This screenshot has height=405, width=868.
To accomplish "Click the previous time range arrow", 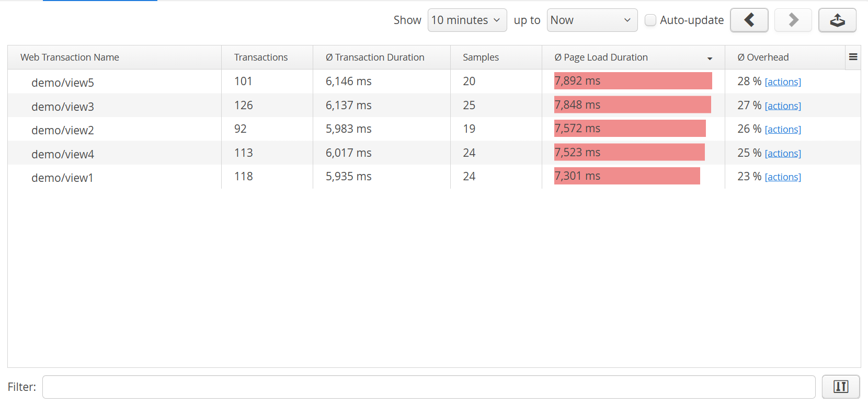I will click(749, 20).
